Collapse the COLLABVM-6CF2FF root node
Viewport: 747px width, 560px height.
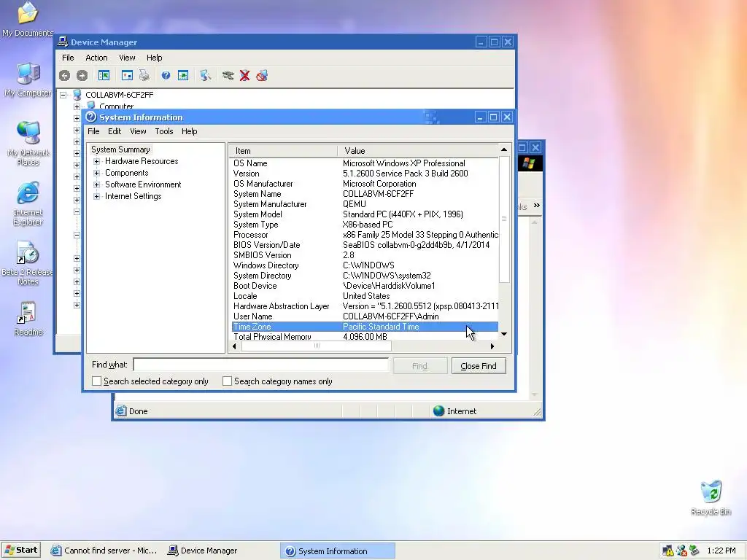63,95
